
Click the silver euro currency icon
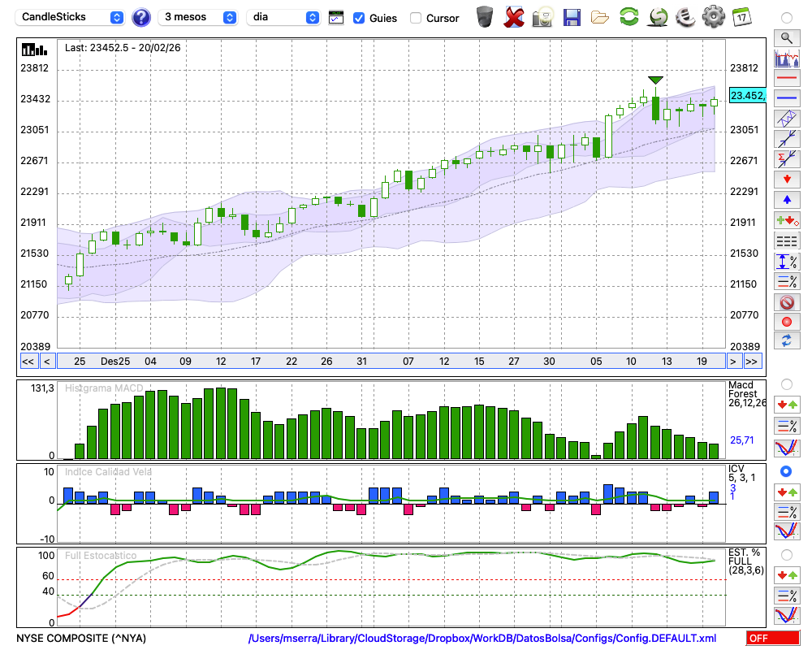(685, 17)
